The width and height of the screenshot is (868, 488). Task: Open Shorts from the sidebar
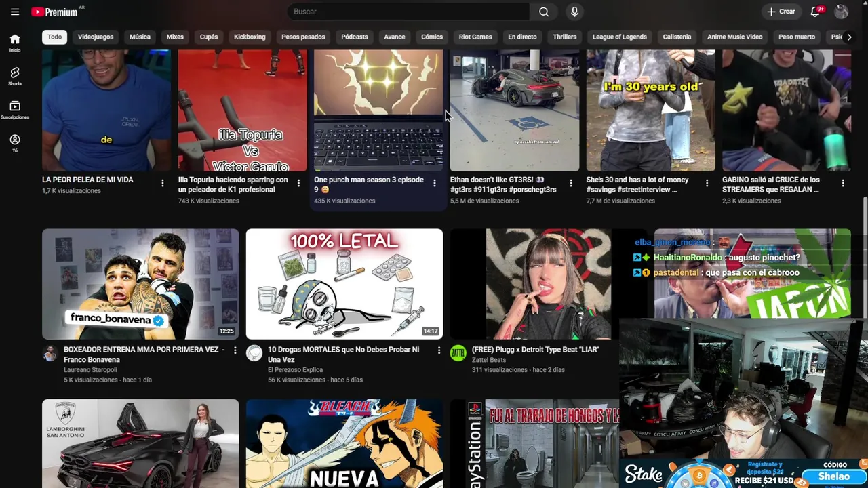pos(15,76)
